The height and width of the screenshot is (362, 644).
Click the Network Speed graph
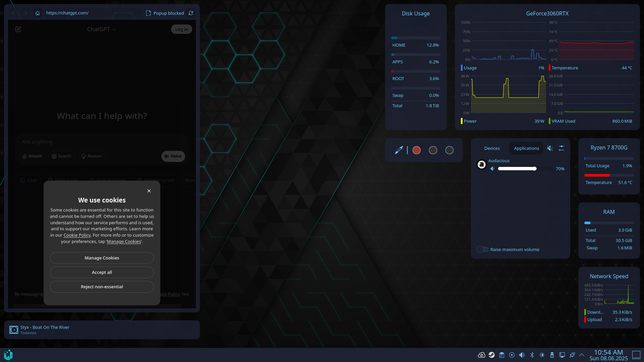pos(609,295)
